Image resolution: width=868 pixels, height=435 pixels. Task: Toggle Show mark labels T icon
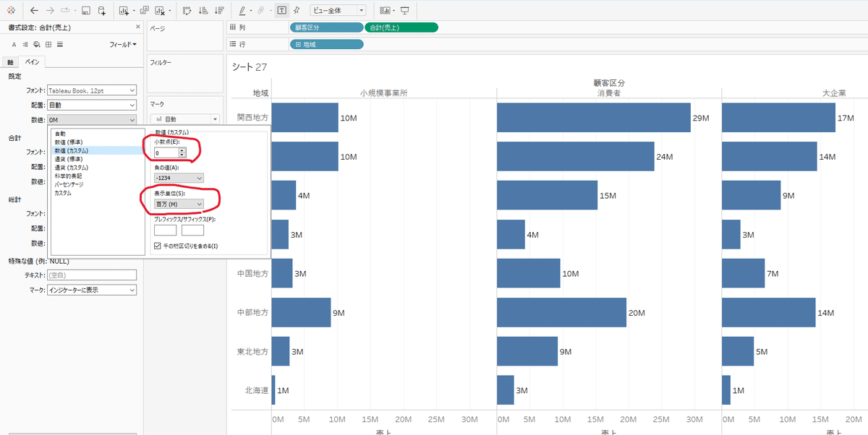(281, 11)
